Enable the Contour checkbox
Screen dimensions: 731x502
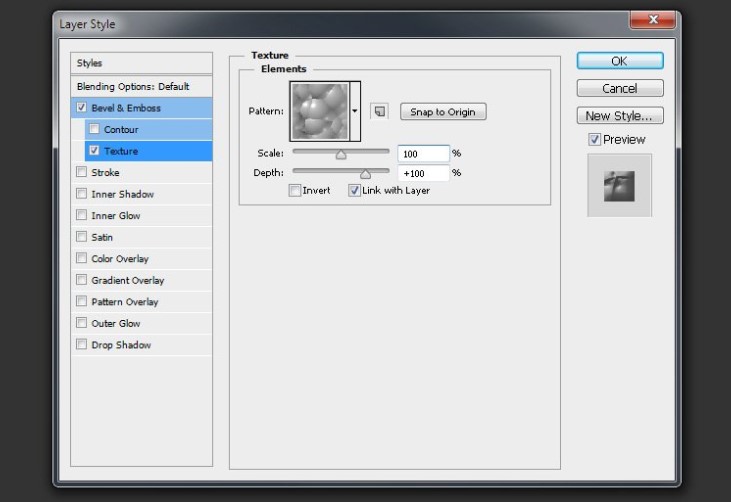(94, 130)
